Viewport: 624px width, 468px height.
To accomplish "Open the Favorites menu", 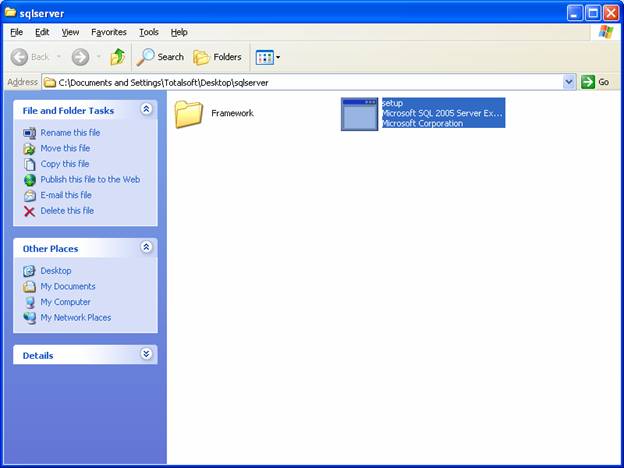I will [x=109, y=32].
